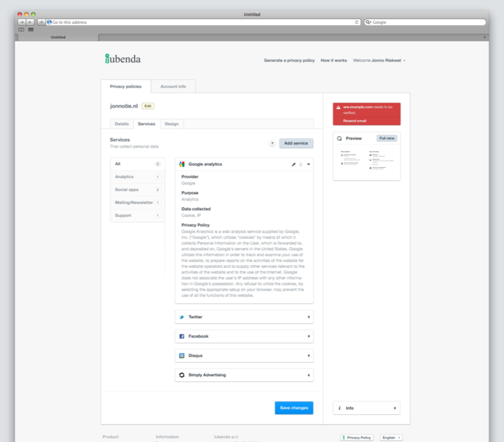504x442 pixels.
Task: Click the reload icon in address bar
Action: point(357,22)
